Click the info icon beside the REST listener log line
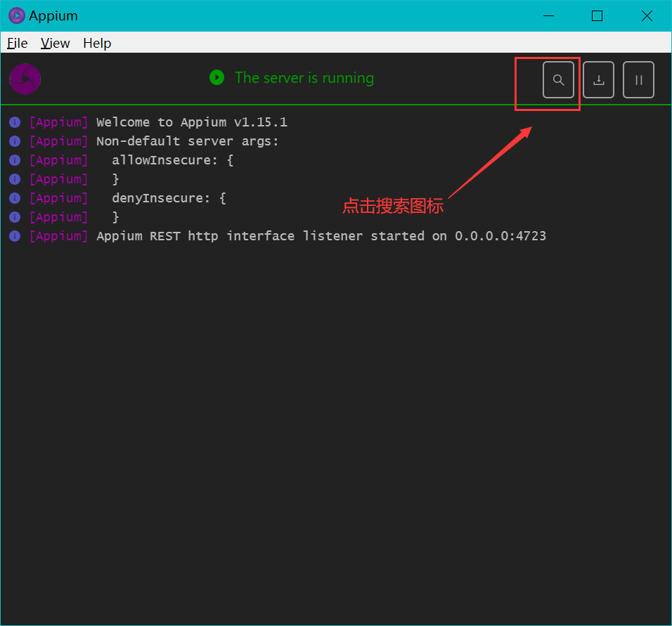Viewport: 672px width, 626px height. 15,236
